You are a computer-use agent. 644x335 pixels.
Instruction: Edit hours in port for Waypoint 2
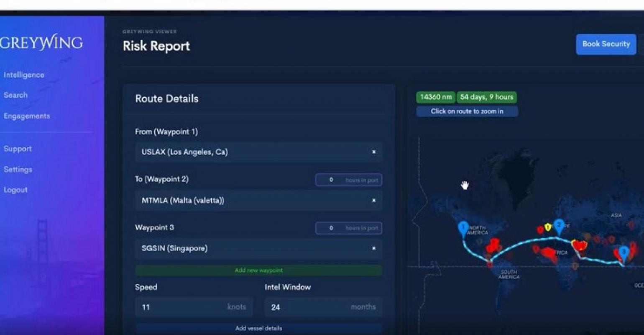point(348,180)
